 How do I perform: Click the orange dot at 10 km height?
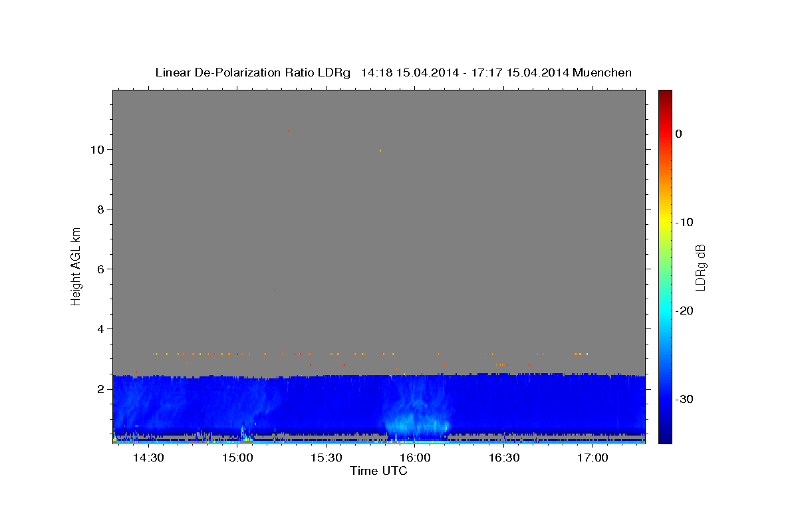[280, 149]
